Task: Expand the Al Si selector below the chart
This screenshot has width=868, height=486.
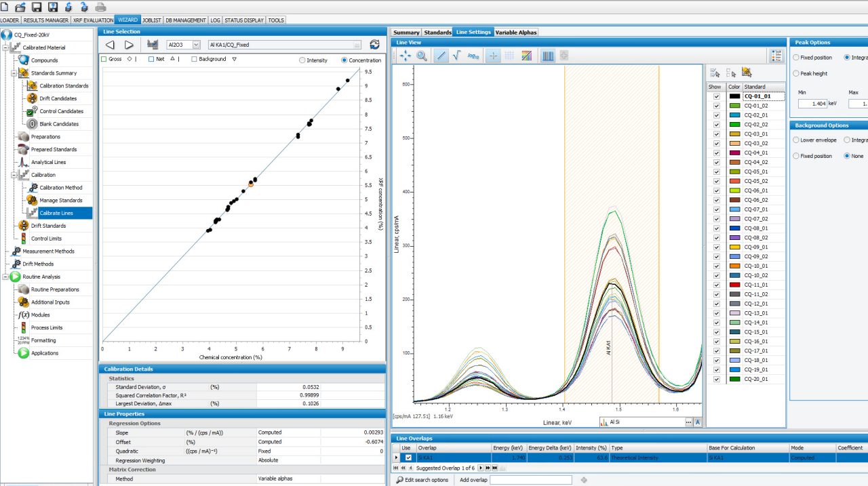Action: pyautogui.click(x=689, y=422)
